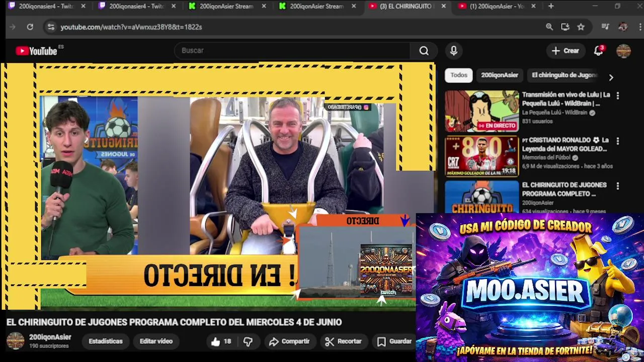The image size is (644, 362).
Task: Open the YouTube account avatar menu
Action: point(623,51)
